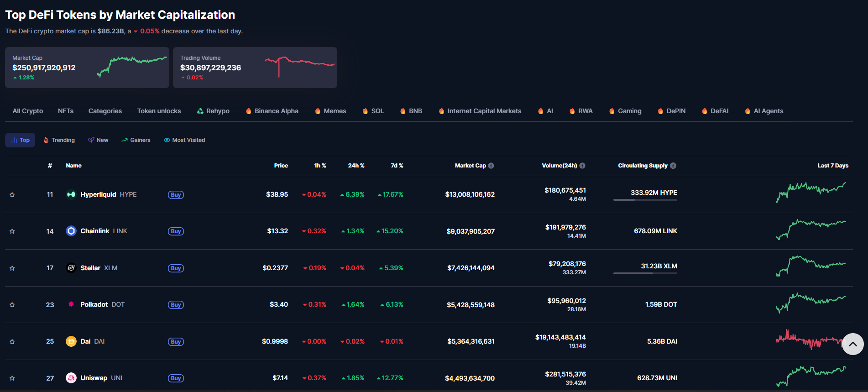Sort by the Volume(24h) column header
The image size is (868, 392).
pos(559,166)
